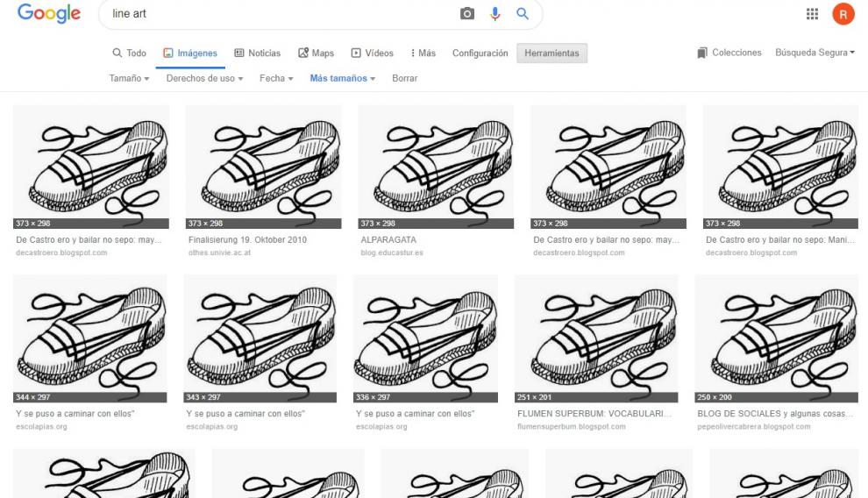This screenshot has height=498, width=868.
Task: Open the 344 × 297 shoe thumbnail
Action: click(89, 338)
